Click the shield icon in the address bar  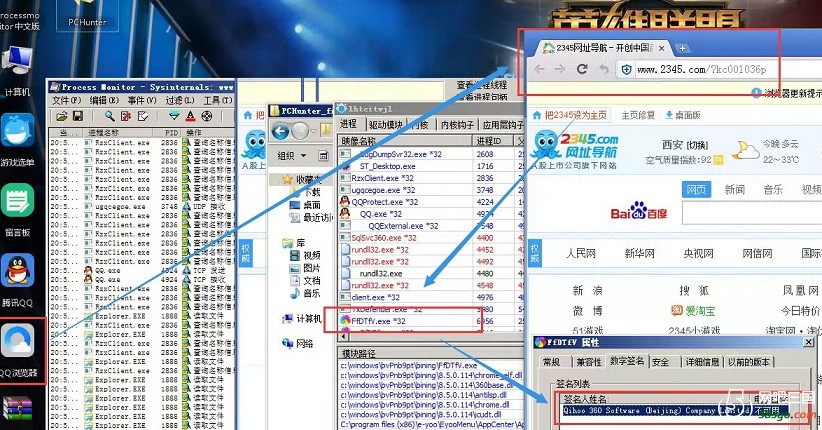pyautogui.click(x=626, y=69)
